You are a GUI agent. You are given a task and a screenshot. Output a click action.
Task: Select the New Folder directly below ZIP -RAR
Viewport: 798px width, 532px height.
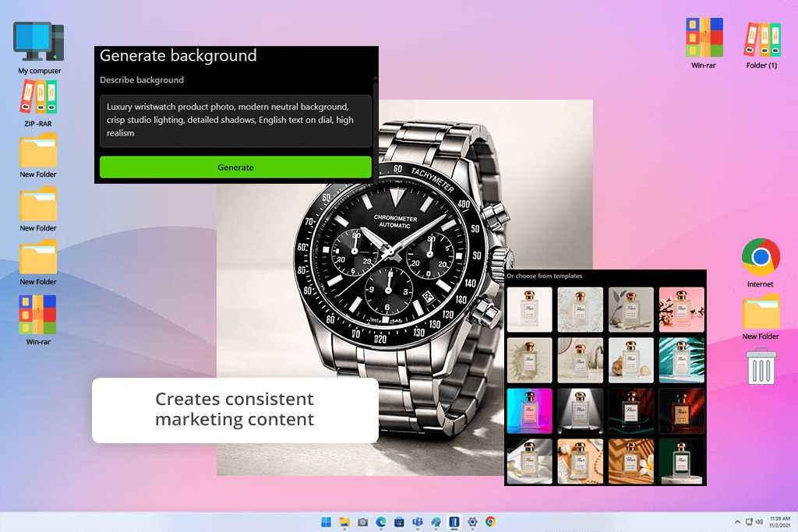pos(38,155)
